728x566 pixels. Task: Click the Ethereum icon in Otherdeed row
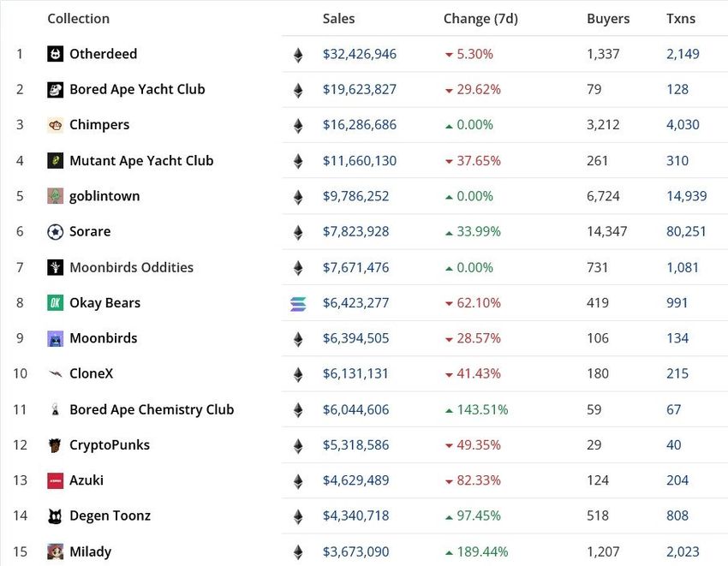pyautogui.click(x=298, y=55)
